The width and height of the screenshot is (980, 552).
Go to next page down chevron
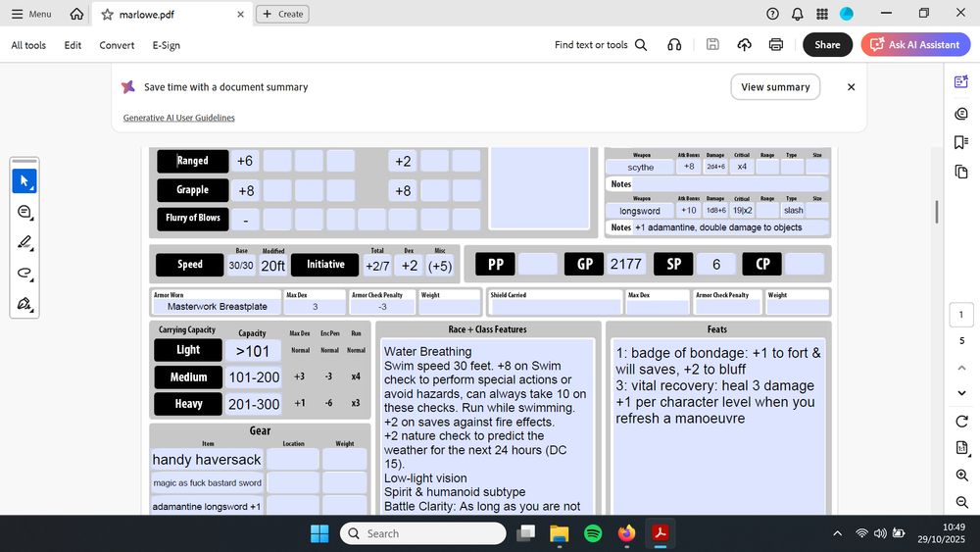(x=962, y=393)
